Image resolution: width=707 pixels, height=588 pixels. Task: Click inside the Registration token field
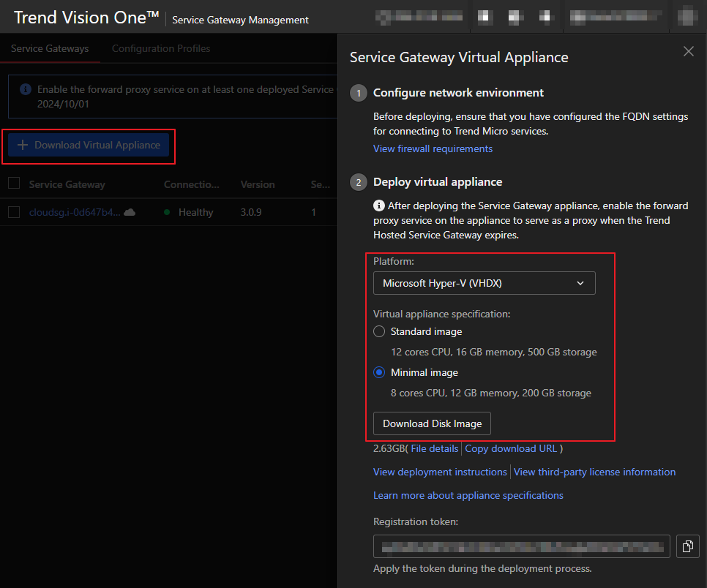[x=521, y=546]
